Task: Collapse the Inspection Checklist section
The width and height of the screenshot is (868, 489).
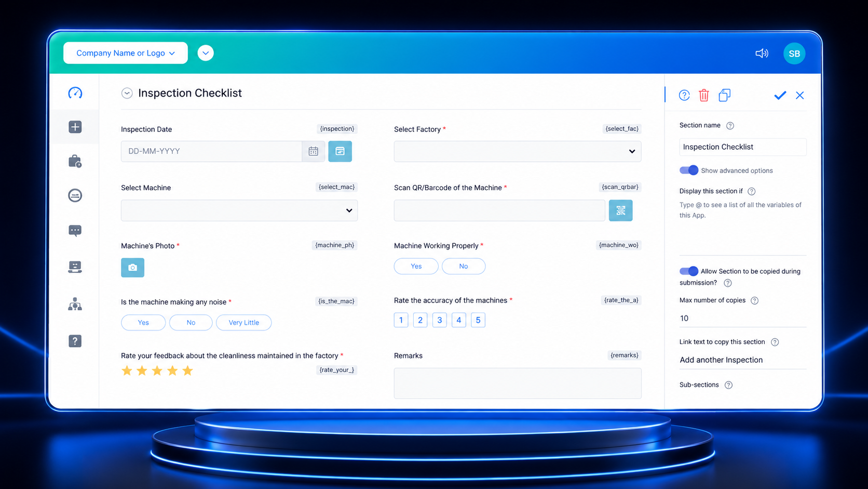Action: (x=127, y=93)
